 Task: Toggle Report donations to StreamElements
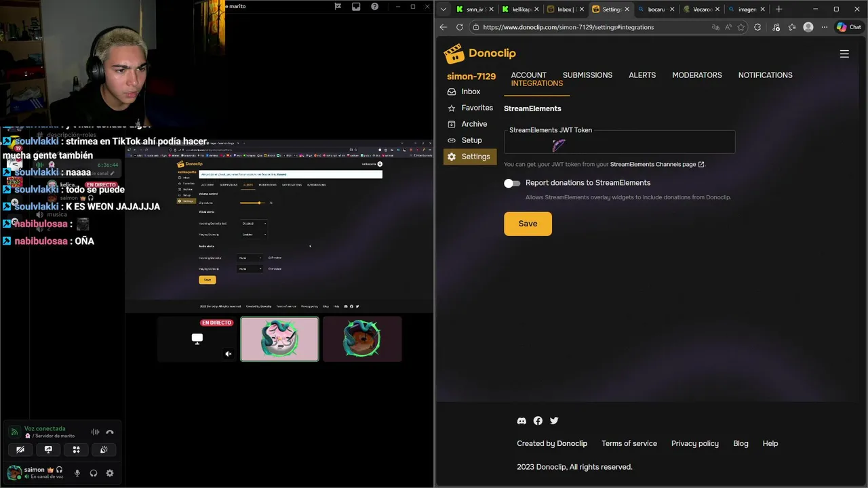coord(512,183)
